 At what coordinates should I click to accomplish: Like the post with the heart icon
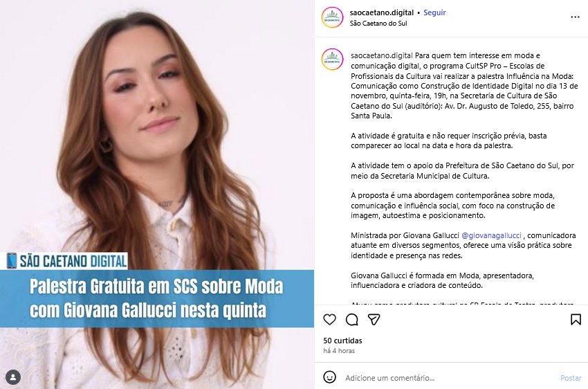[x=329, y=320]
